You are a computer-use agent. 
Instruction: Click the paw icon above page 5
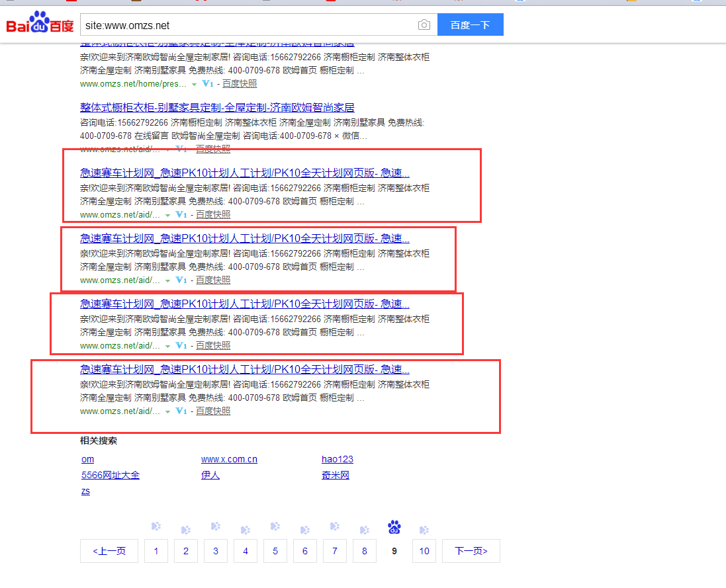[275, 526]
